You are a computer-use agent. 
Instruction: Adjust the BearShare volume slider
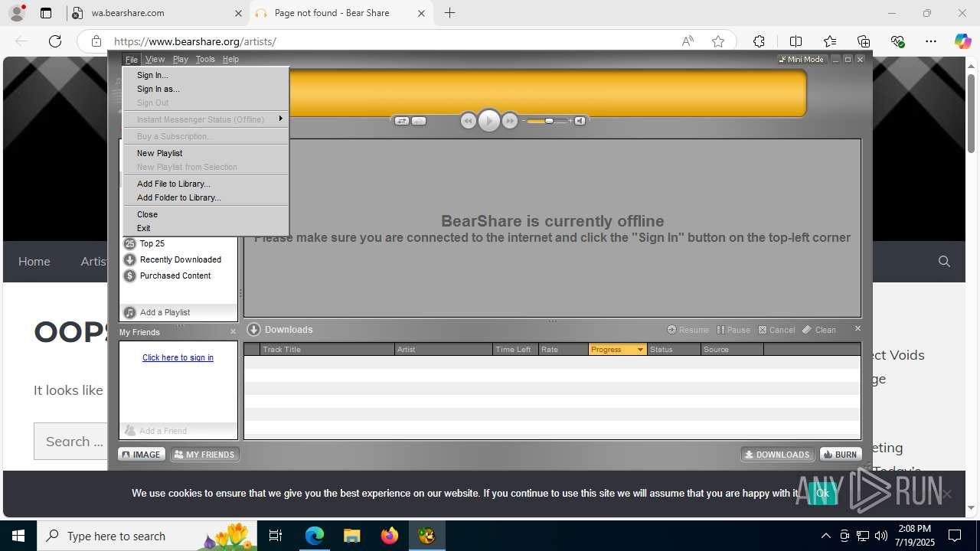click(548, 121)
